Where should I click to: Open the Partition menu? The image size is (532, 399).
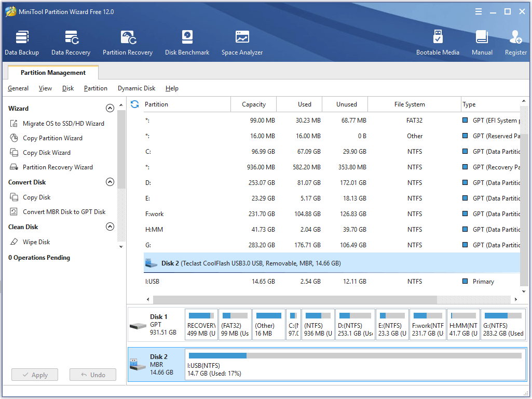point(96,88)
